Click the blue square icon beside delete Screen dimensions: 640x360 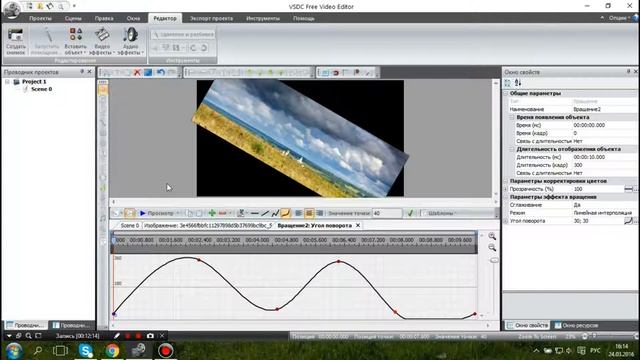(148, 72)
